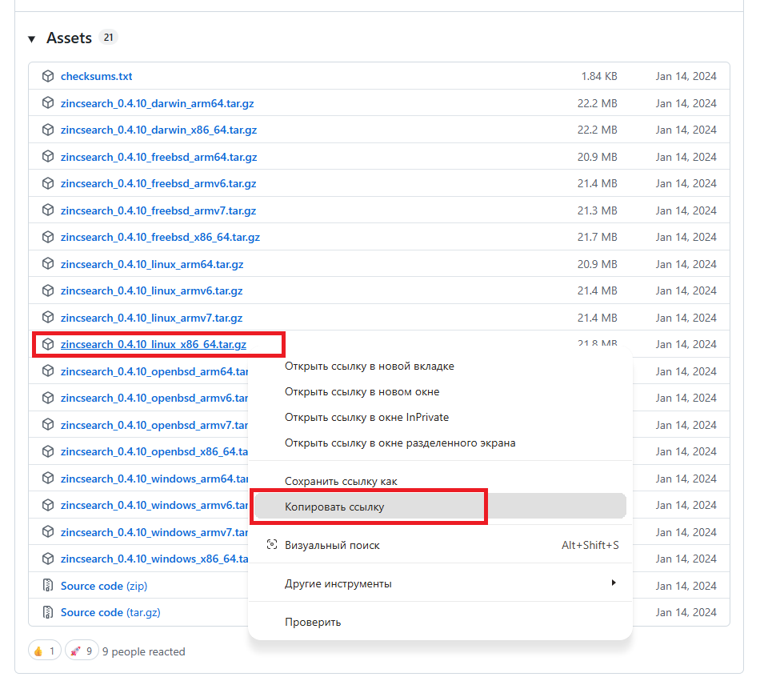
Task: Click package icon next to checksums.txt
Action: [48, 77]
